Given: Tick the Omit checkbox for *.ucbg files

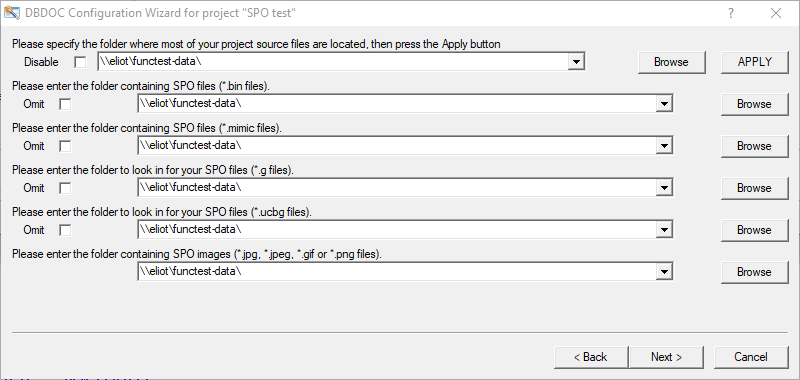Looking at the screenshot, I should click(65, 230).
